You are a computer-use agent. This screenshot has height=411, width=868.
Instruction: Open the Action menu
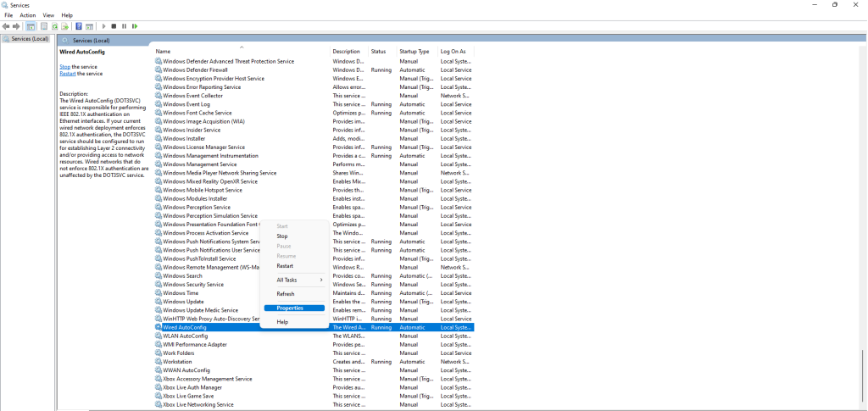tap(28, 15)
